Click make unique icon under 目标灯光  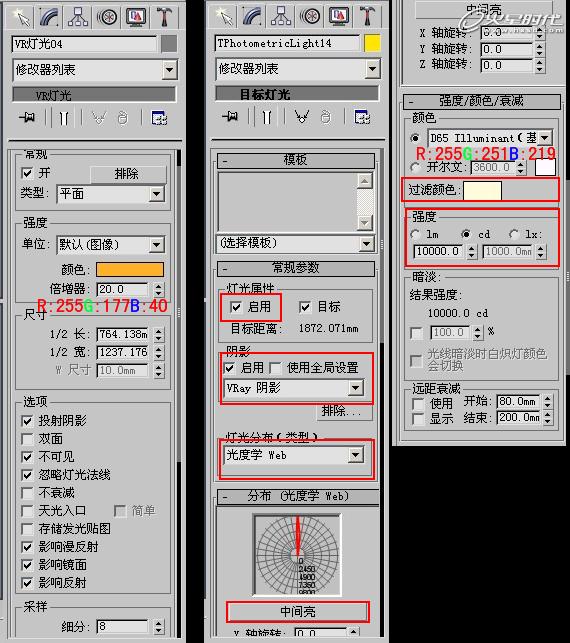coord(302,117)
